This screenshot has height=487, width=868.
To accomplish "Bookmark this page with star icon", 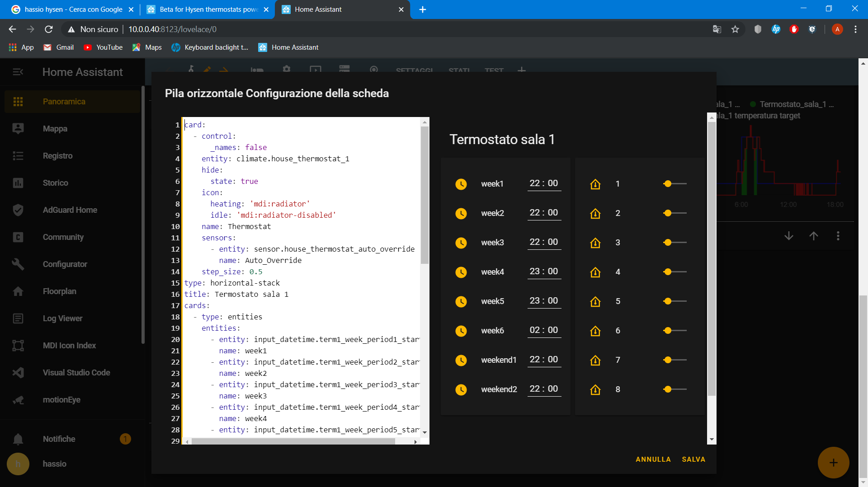I will pyautogui.click(x=735, y=29).
